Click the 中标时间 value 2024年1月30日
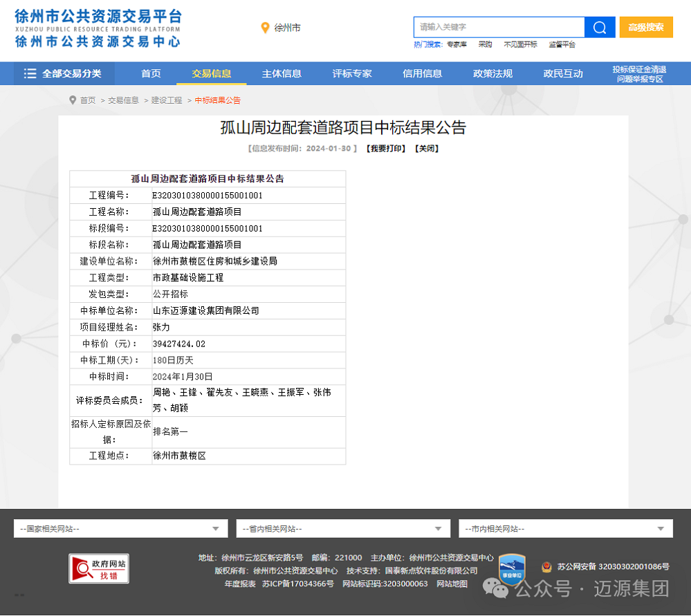691x616 pixels. click(183, 377)
